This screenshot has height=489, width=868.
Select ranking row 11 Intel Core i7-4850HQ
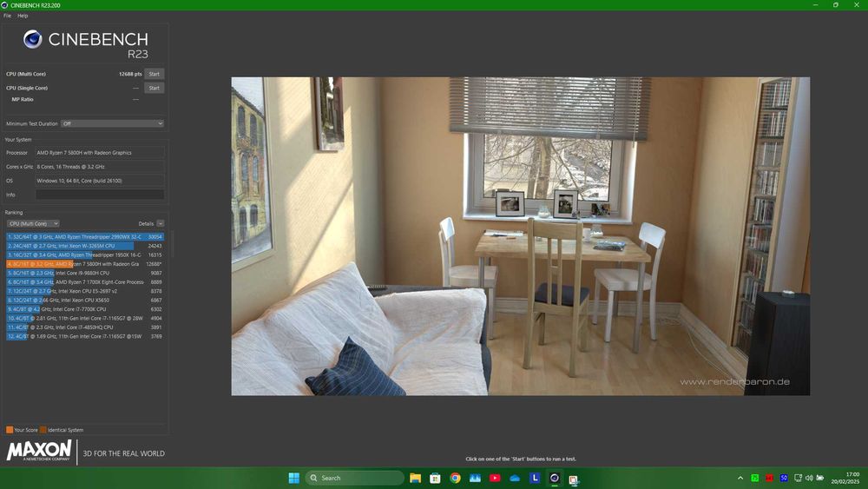tap(85, 327)
